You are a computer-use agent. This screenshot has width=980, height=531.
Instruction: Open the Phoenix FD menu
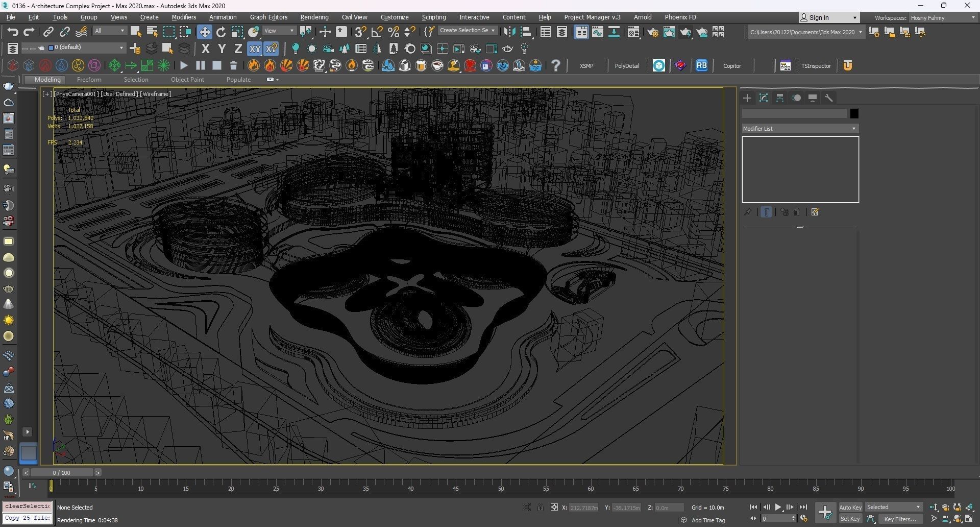pyautogui.click(x=680, y=17)
